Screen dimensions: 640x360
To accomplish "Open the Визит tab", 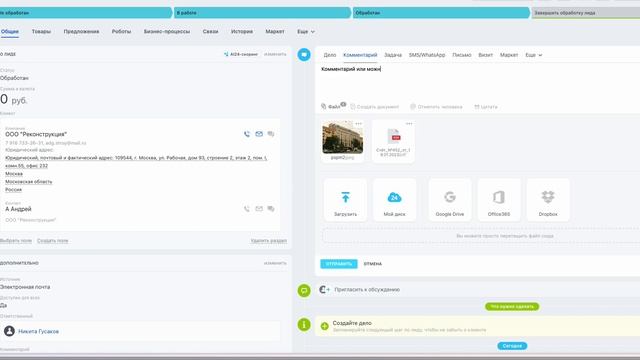I will click(x=485, y=55).
